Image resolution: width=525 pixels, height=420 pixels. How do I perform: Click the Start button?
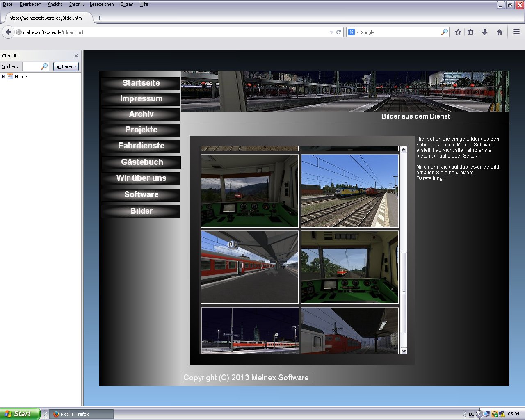20,414
